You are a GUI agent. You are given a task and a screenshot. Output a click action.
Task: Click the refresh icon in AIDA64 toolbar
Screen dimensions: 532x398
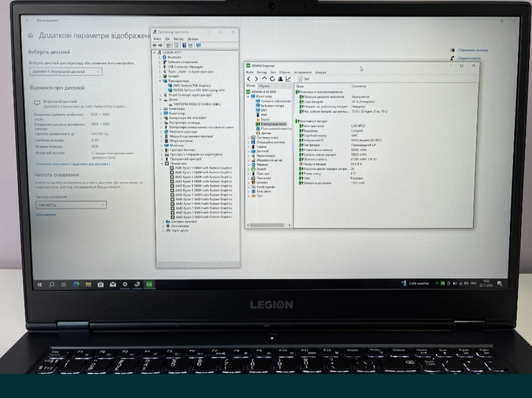click(271, 79)
